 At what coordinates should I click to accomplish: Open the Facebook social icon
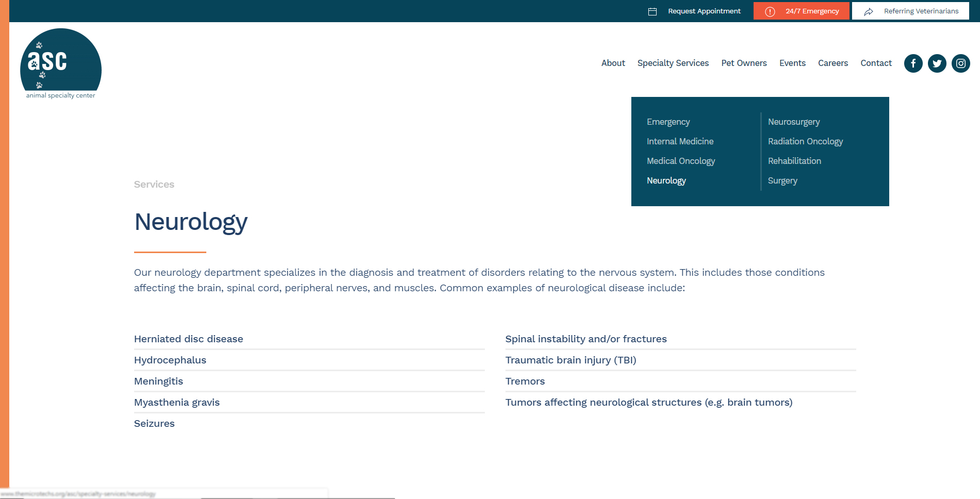click(913, 63)
